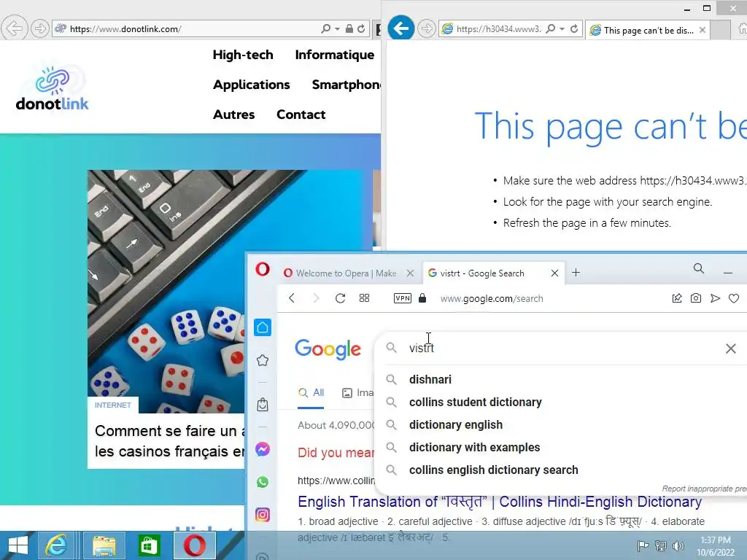Click Report inappropriate predictions link
Image resolution: width=747 pixels, height=560 pixels.
pos(704,489)
